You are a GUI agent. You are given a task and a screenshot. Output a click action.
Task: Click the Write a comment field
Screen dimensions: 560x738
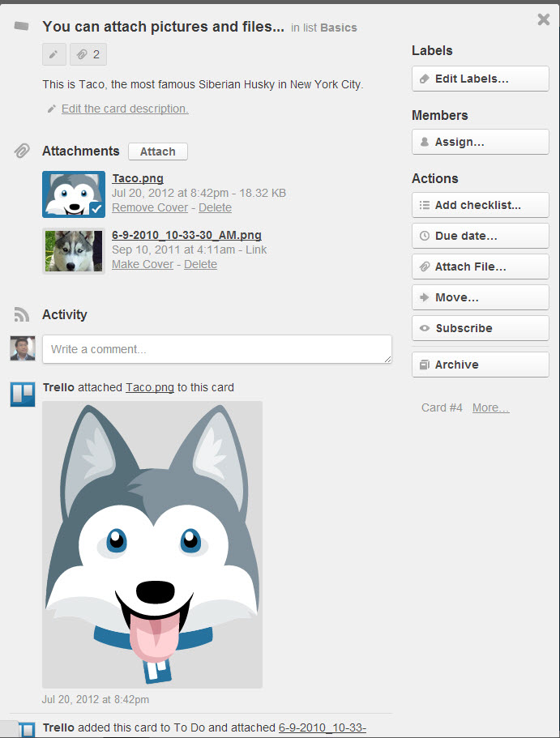coord(216,349)
